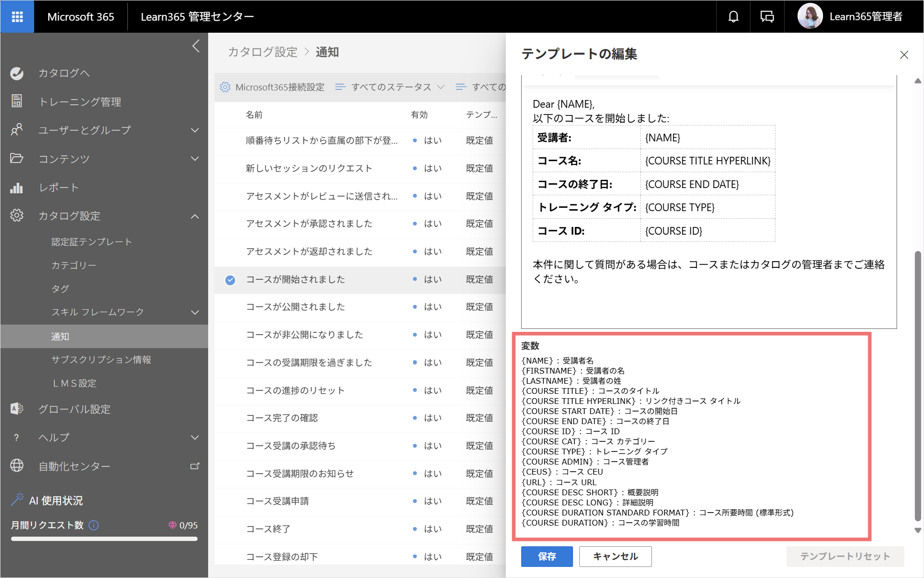Select the コース完了の確認 row
This screenshot has width=924, height=578.
(x=360, y=418)
